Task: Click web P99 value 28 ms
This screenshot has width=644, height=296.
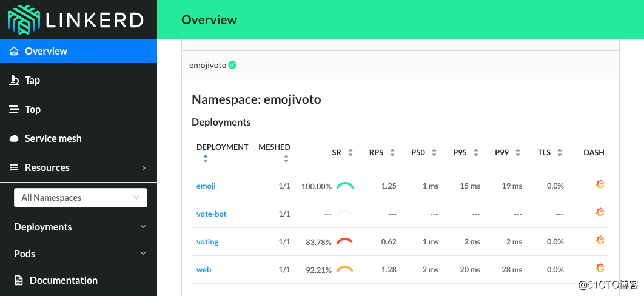Action: pyautogui.click(x=512, y=270)
